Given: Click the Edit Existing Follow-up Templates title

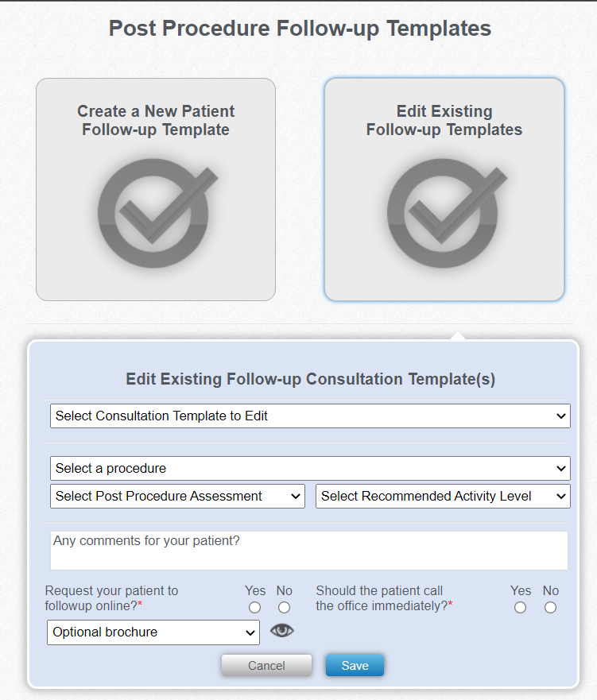Looking at the screenshot, I should (x=444, y=121).
